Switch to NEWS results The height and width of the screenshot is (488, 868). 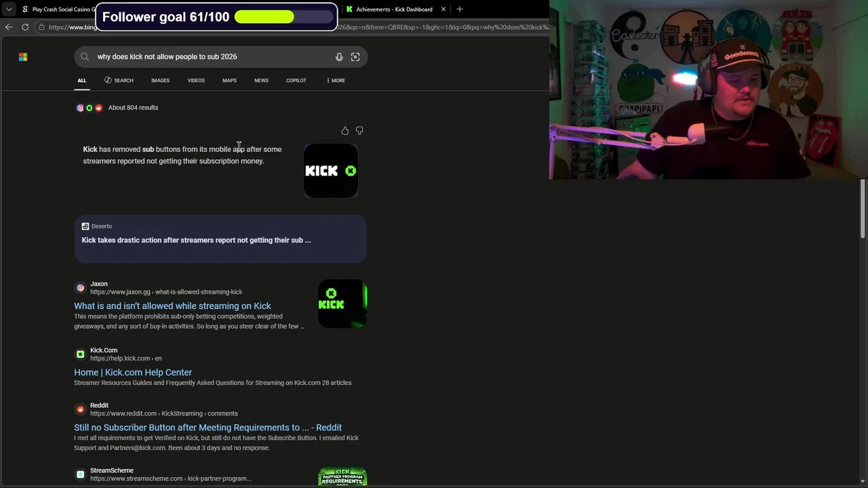click(261, 81)
